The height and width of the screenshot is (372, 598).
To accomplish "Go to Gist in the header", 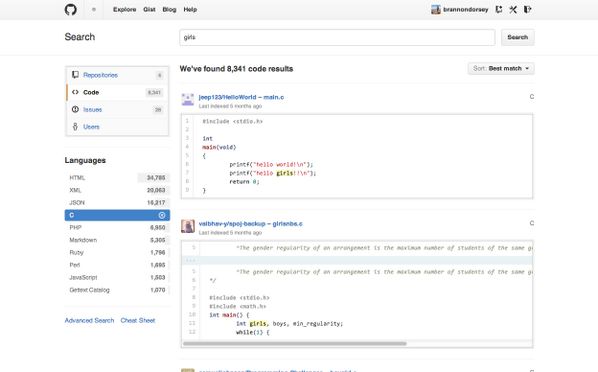I will 149,10.
